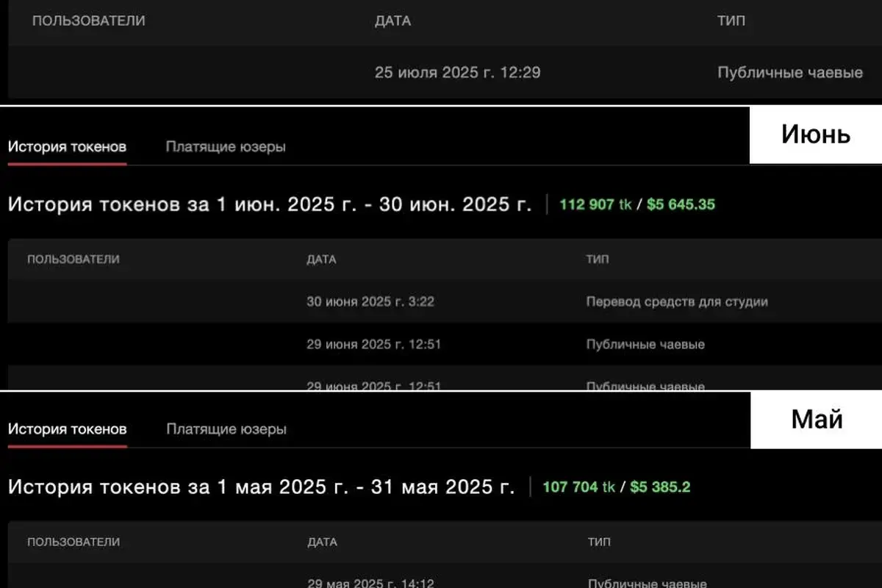Click the white Июнь month label

pos(815,135)
